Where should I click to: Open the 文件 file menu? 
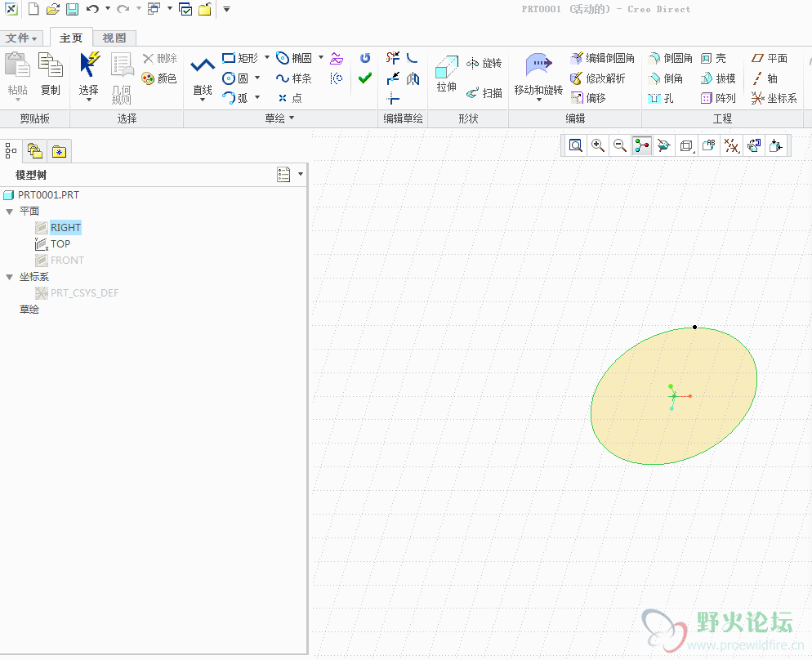[21, 38]
